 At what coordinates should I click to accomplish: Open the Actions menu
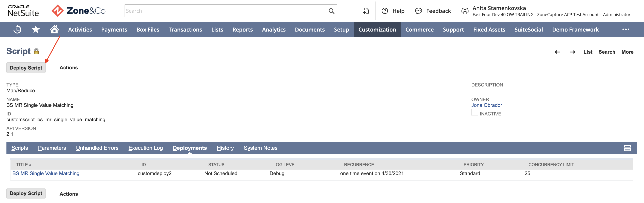[69, 67]
